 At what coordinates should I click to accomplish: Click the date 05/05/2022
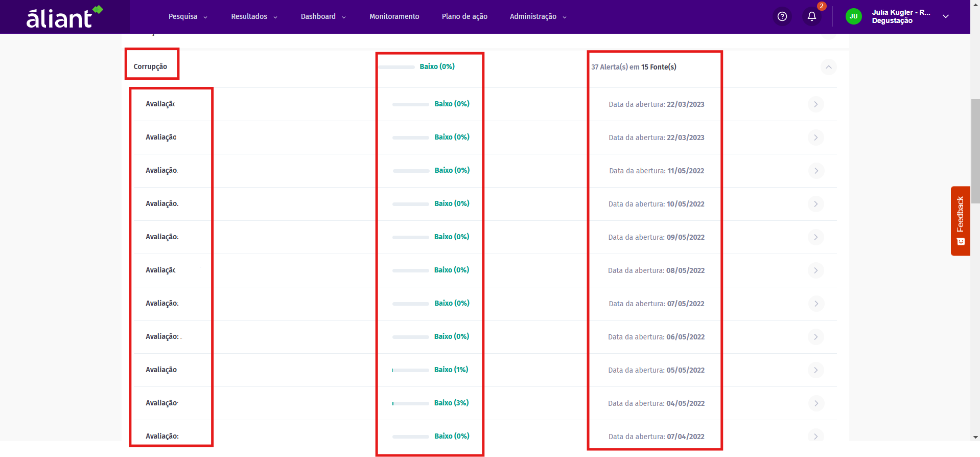point(686,370)
